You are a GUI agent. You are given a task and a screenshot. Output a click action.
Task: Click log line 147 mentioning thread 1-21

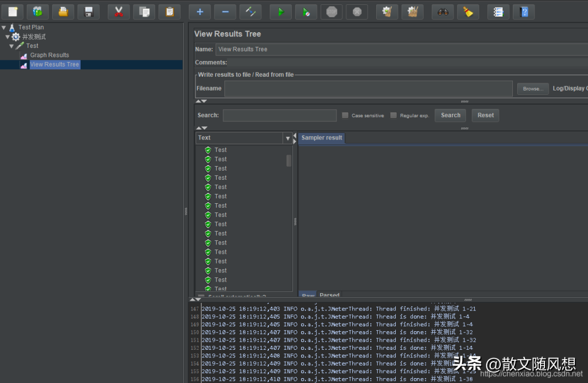click(339, 309)
